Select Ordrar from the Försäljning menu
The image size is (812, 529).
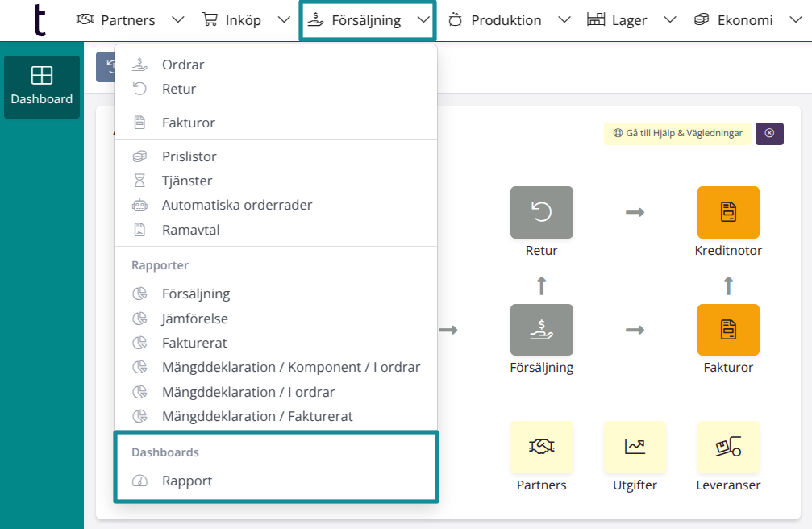point(183,65)
